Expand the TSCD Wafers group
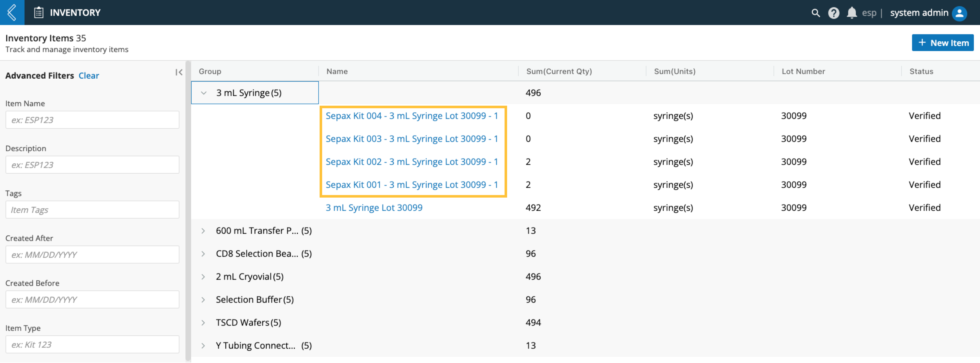Image resolution: width=980 pixels, height=363 pixels. point(203,323)
